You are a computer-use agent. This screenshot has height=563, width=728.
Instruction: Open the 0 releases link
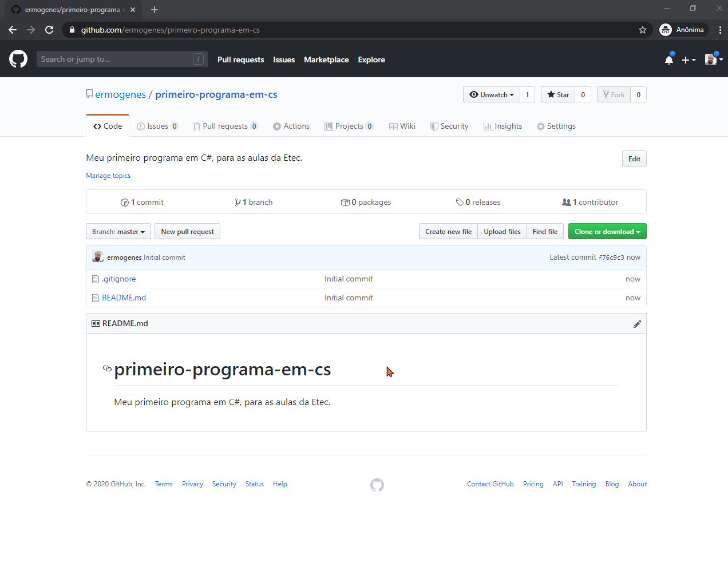[x=478, y=202]
